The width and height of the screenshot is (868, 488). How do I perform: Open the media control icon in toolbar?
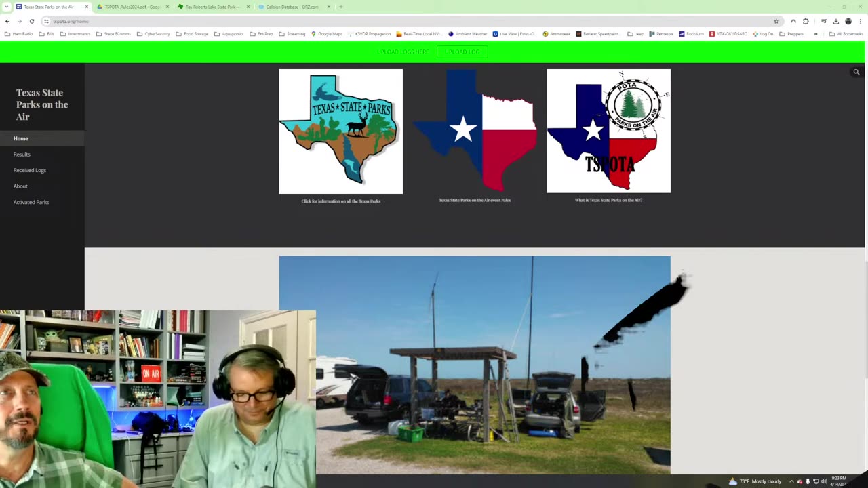pyautogui.click(x=824, y=21)
